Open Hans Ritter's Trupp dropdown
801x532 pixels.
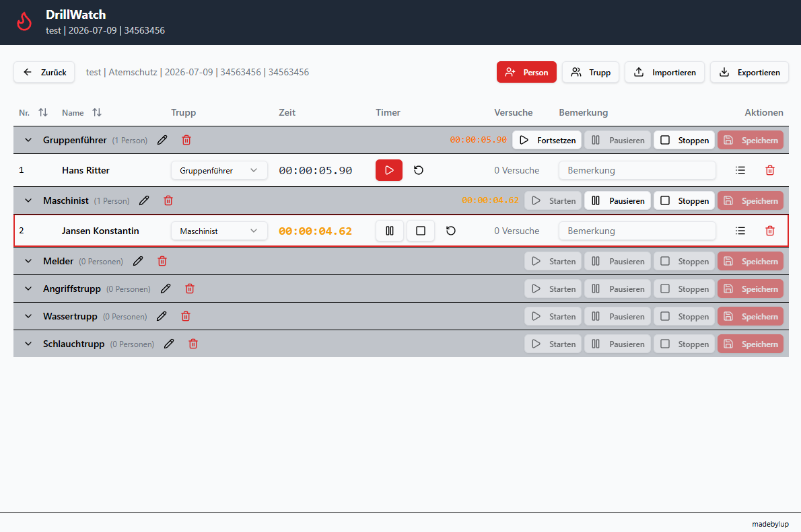tap(219, 171)
